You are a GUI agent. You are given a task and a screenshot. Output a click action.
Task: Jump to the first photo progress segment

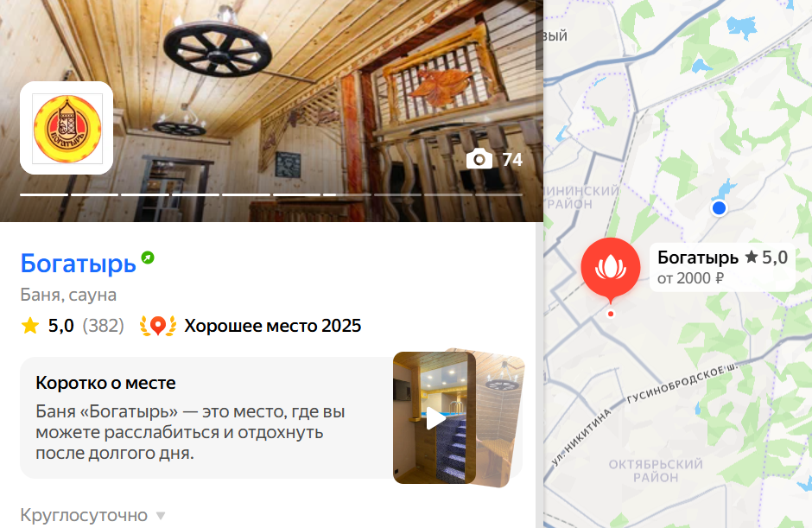point(44,194)
